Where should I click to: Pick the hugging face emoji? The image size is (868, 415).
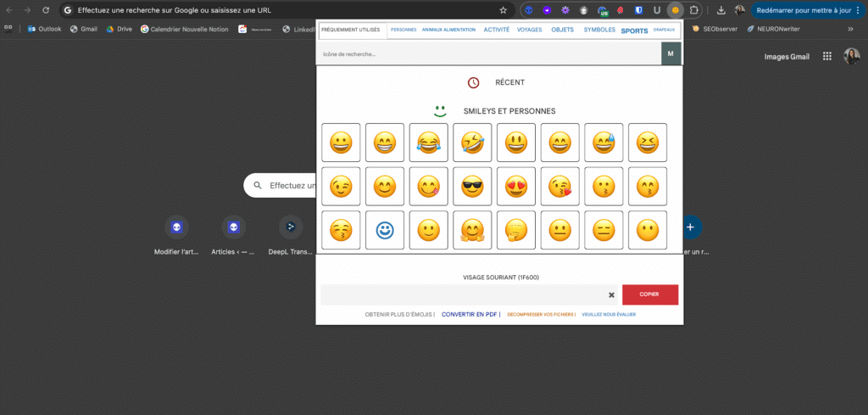(472, 230)
